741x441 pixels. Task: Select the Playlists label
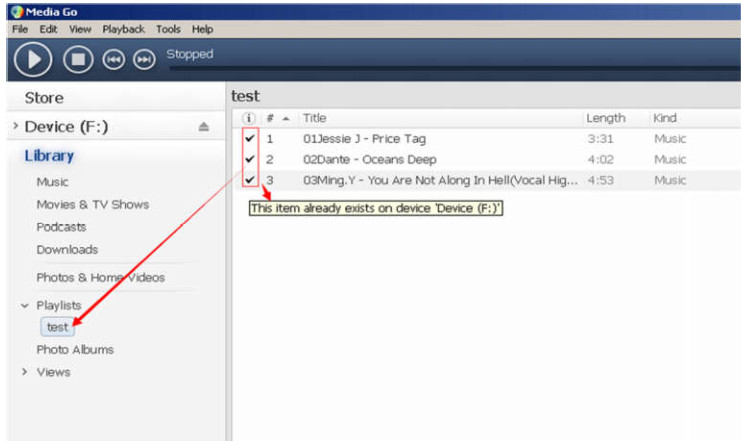click(59, 305)
